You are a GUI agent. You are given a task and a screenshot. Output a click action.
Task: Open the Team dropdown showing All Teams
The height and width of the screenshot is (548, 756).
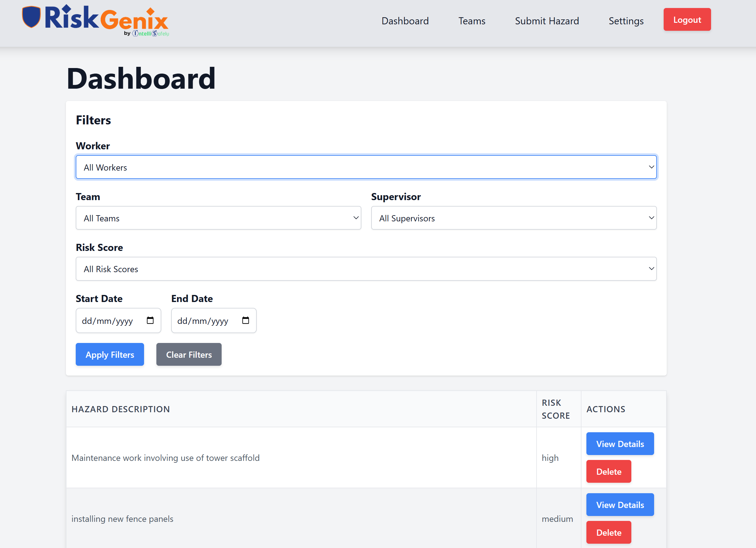[218, 218]
